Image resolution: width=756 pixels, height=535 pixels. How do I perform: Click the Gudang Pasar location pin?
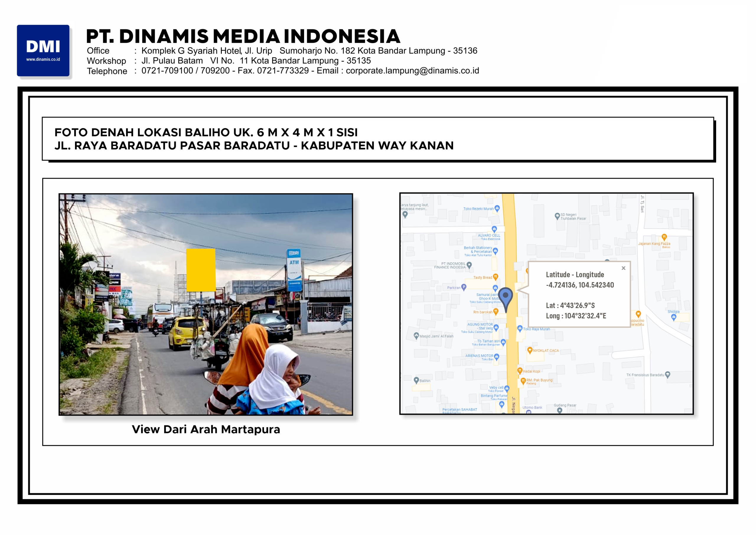point(559,410)
